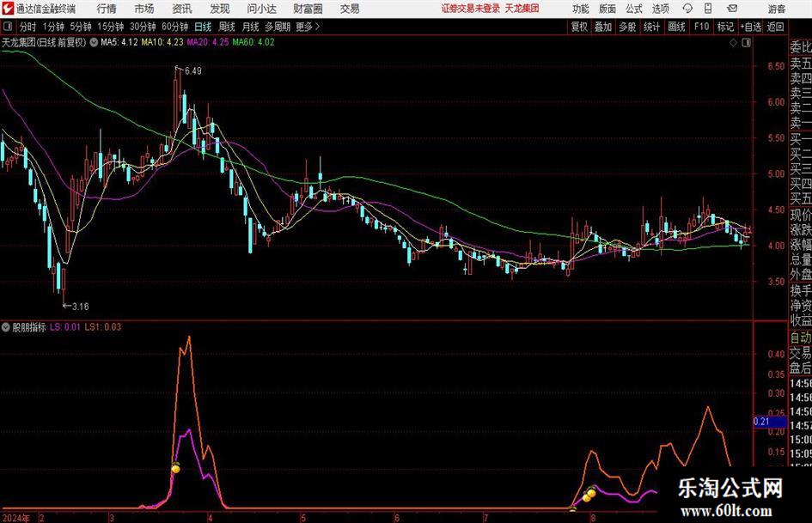
Task: Click the 天龙集团(日线 前复权) chart title
Action: click(44, 42)
